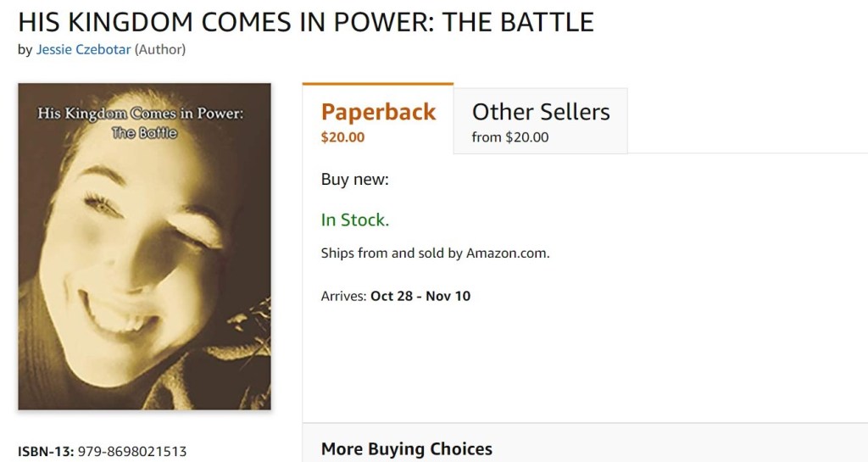Select the Paperback format tab

point(378,112)
